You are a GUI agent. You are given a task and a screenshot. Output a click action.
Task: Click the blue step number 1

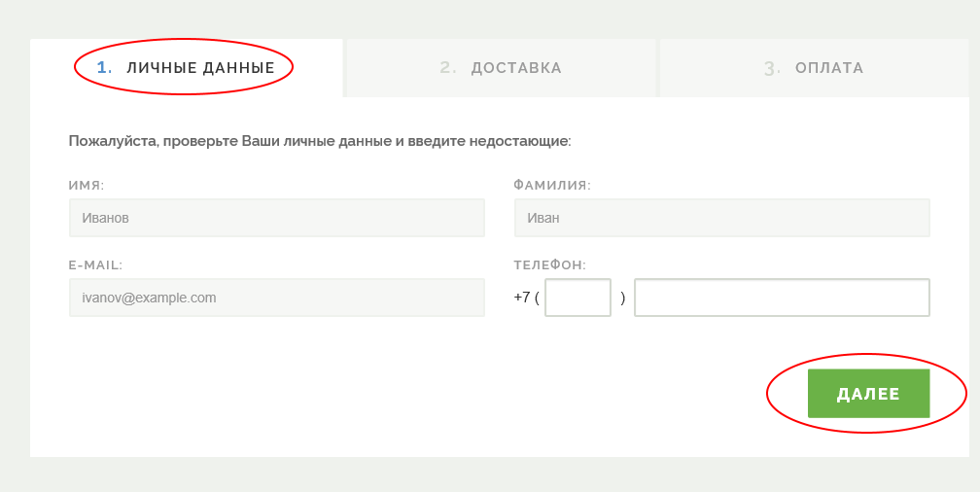(x=104, y=67)
